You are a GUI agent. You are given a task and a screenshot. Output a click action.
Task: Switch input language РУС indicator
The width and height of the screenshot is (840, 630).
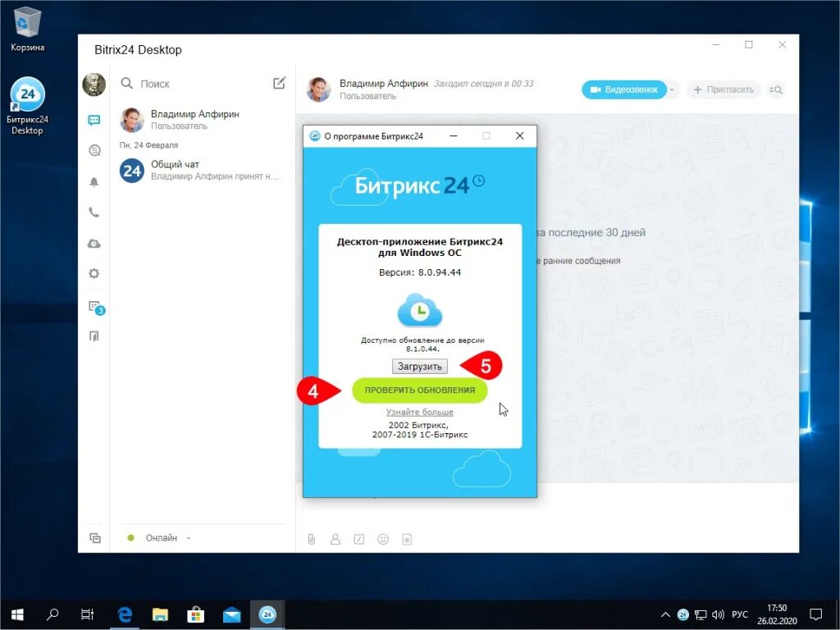(740, 614)
